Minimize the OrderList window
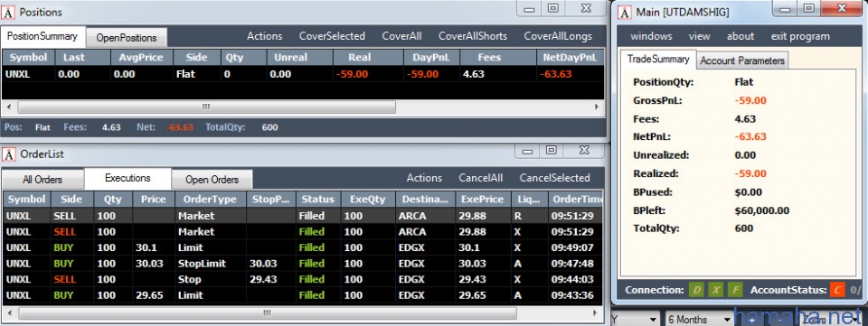868x326 pixels. click(528, 151)
